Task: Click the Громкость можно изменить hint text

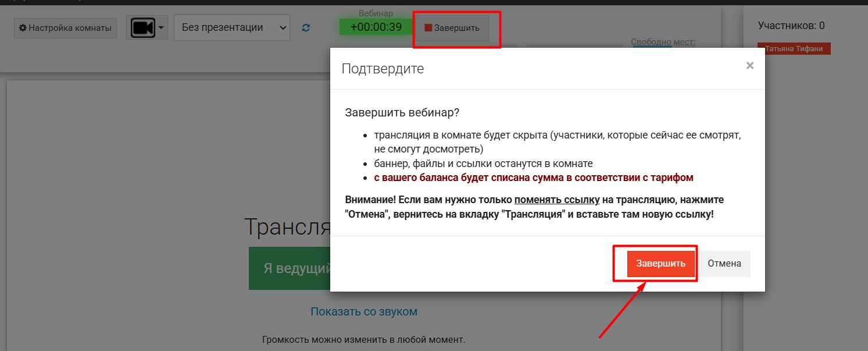Action: click(363, 339)
